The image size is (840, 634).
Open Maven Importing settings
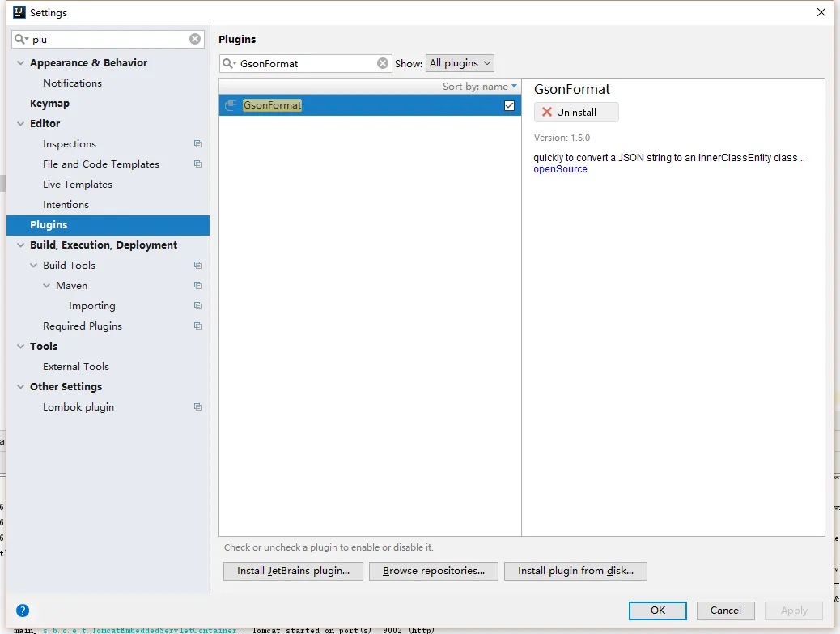click(x=92, y=306)
